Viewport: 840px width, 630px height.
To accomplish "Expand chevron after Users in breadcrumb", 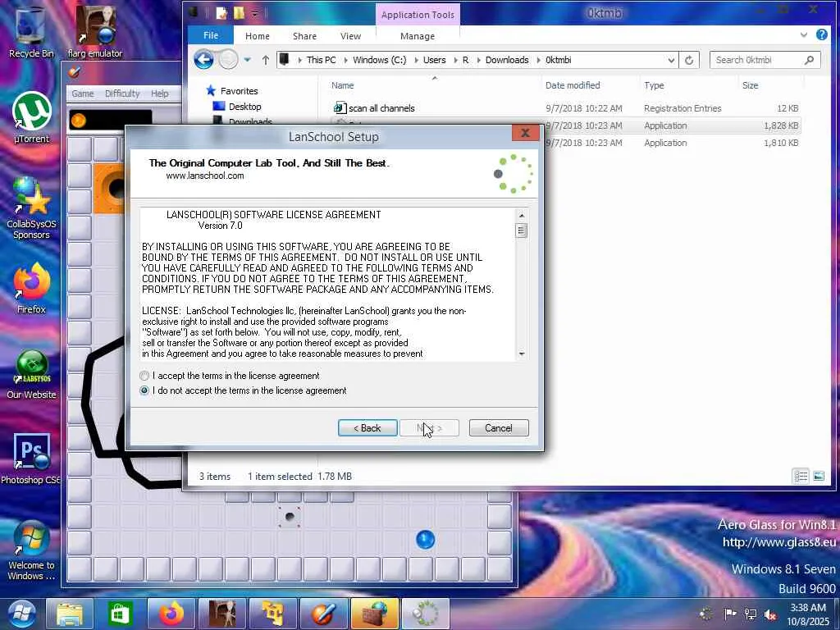I will point(456,60).
